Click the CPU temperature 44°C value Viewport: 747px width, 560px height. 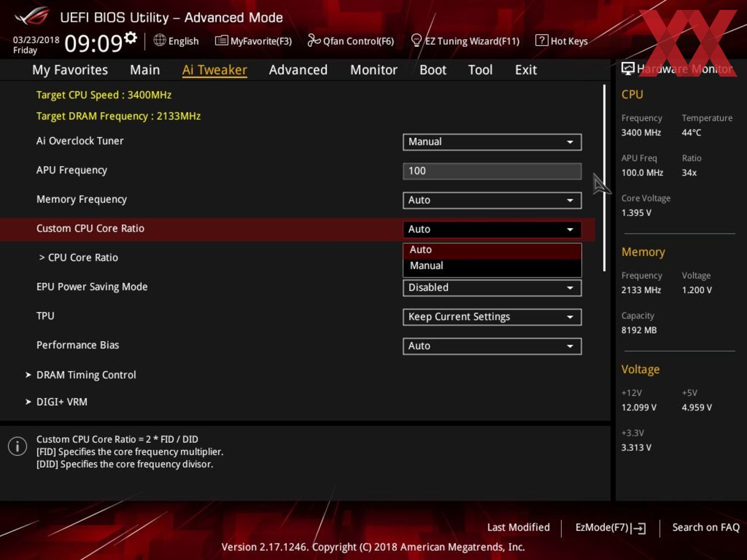(692, 132)
